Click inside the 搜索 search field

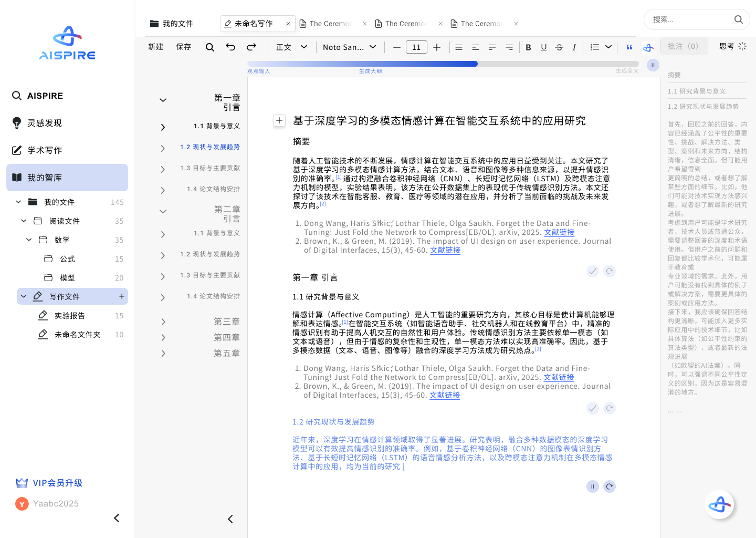pos(688,19)
